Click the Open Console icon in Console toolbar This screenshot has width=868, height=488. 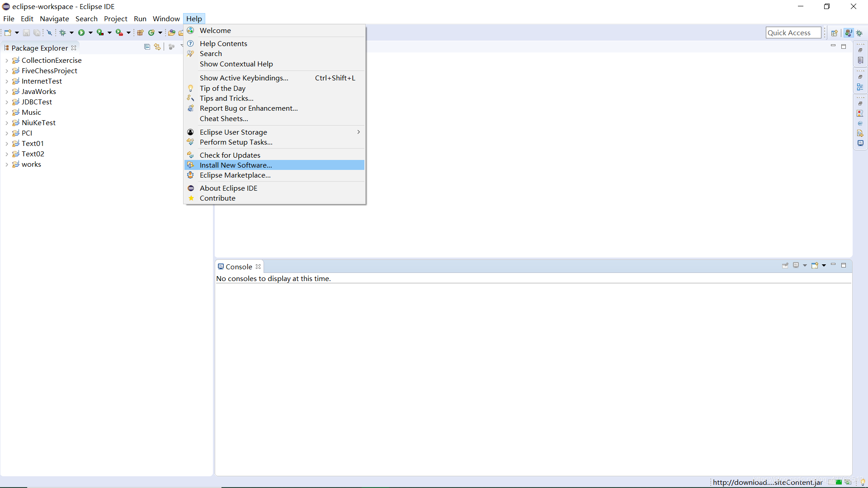(x=815, y=265)
